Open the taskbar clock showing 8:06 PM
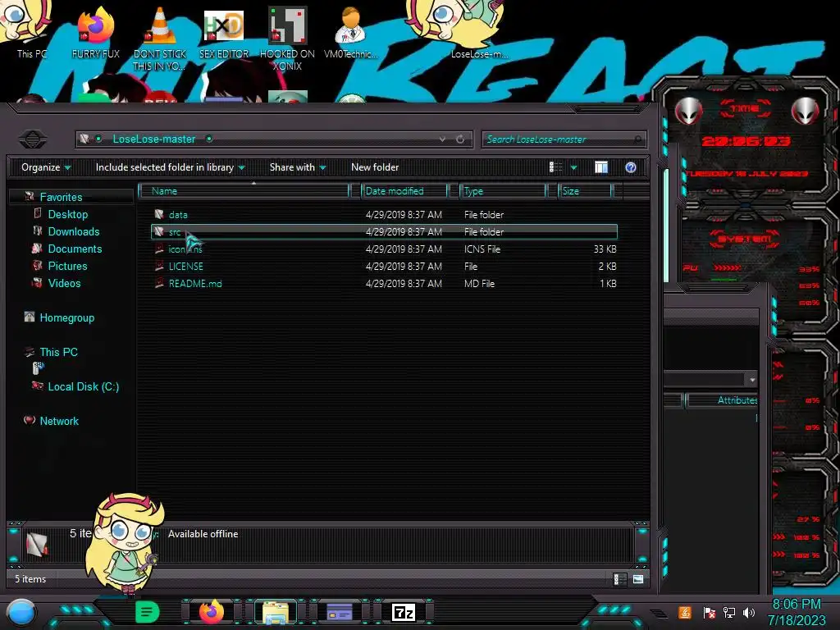The width and height of the screenshot is (840, 630). click(796, 612)
